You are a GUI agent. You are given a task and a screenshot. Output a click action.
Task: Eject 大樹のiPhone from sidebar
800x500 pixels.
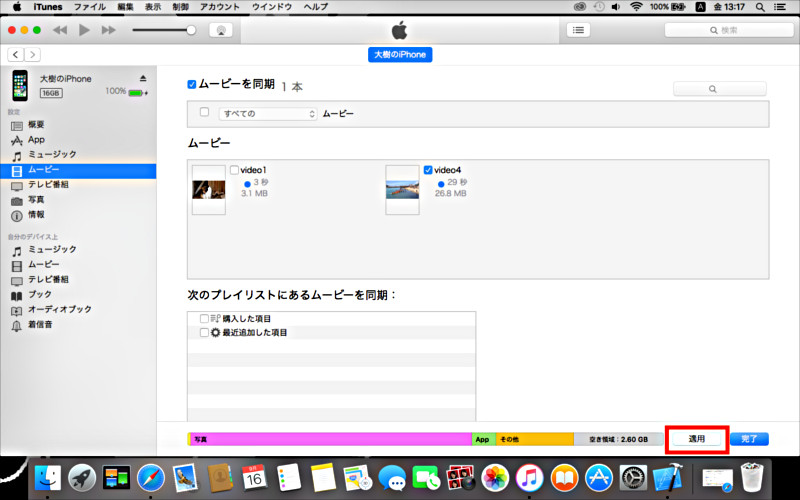[x=143, y=78]
